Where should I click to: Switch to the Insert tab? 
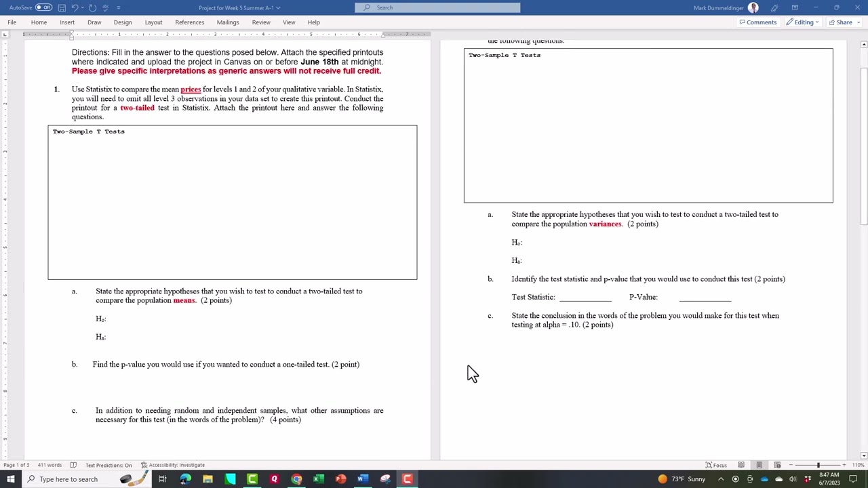[x=67, y=22]
